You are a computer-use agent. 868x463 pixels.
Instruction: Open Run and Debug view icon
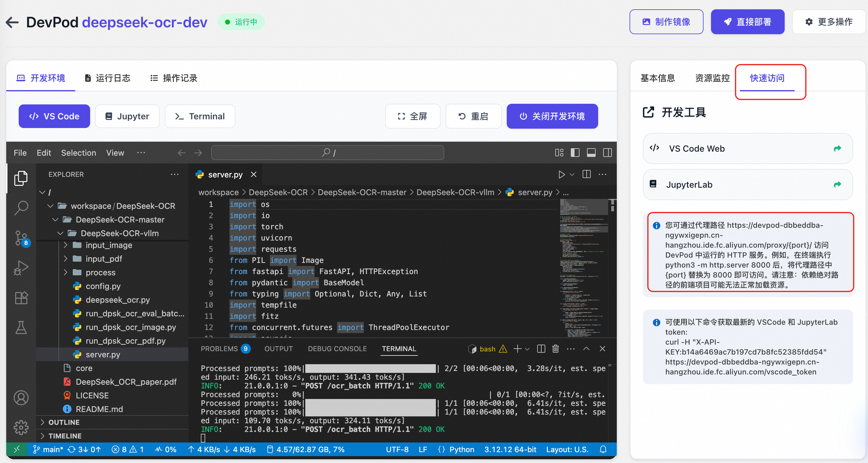coord(21,268)
